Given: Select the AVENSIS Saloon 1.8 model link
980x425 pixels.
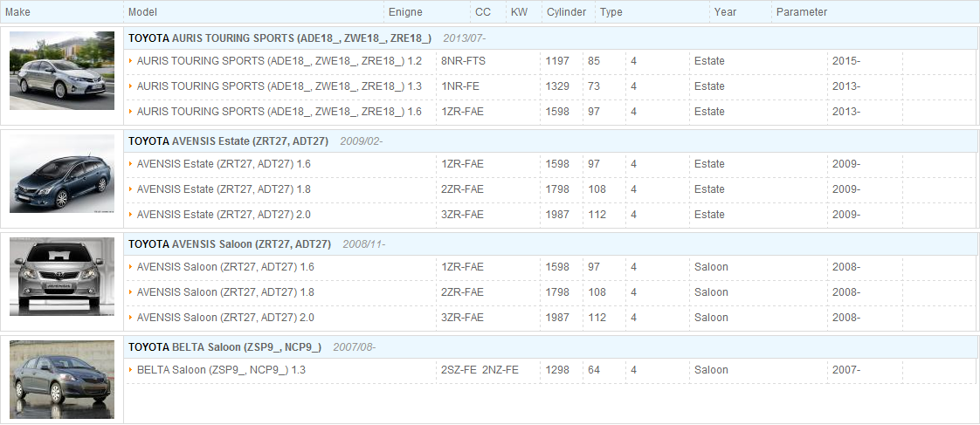Looking at the screenshot, I should tap(225, 292).
